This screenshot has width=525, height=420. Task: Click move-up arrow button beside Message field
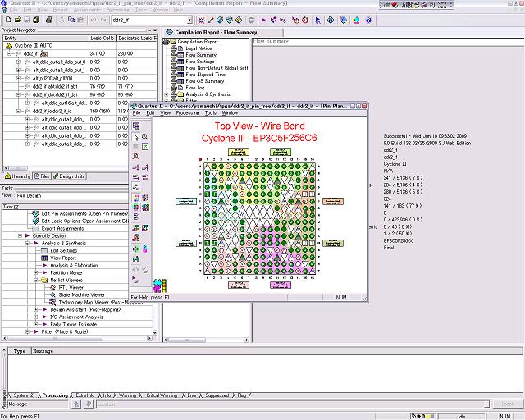76,404
